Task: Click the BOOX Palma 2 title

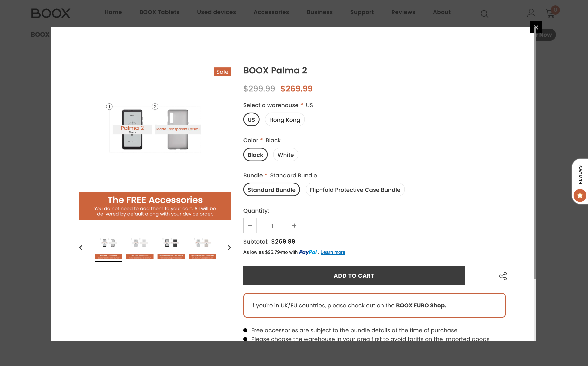Action: [275, 70]
